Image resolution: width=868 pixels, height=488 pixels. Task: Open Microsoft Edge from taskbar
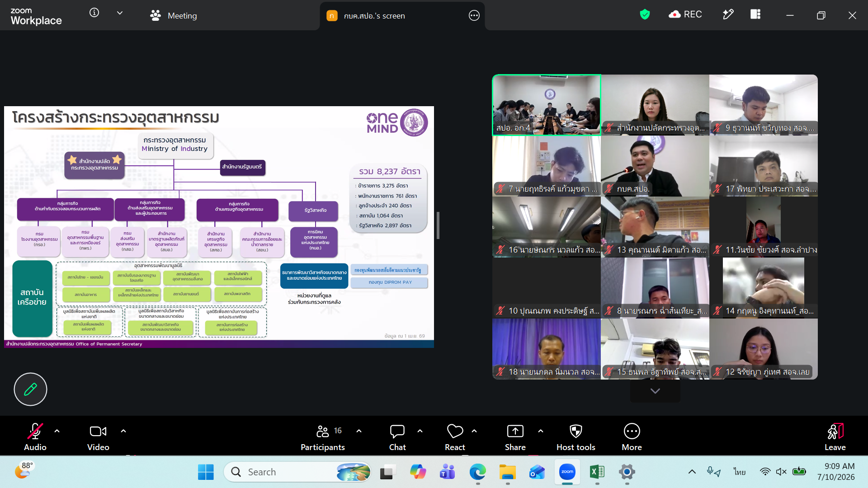(477, 472)
